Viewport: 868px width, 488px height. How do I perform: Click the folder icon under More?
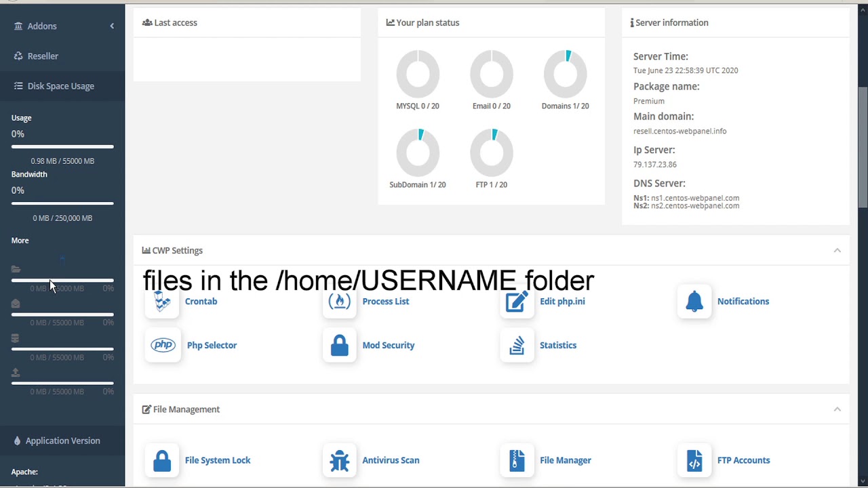click(16, 269)
